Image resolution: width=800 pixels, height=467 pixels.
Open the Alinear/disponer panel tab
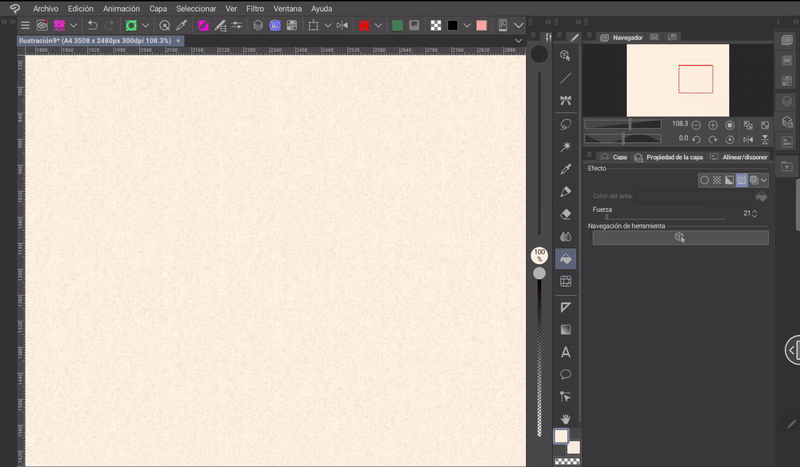[x=745, y=157]
